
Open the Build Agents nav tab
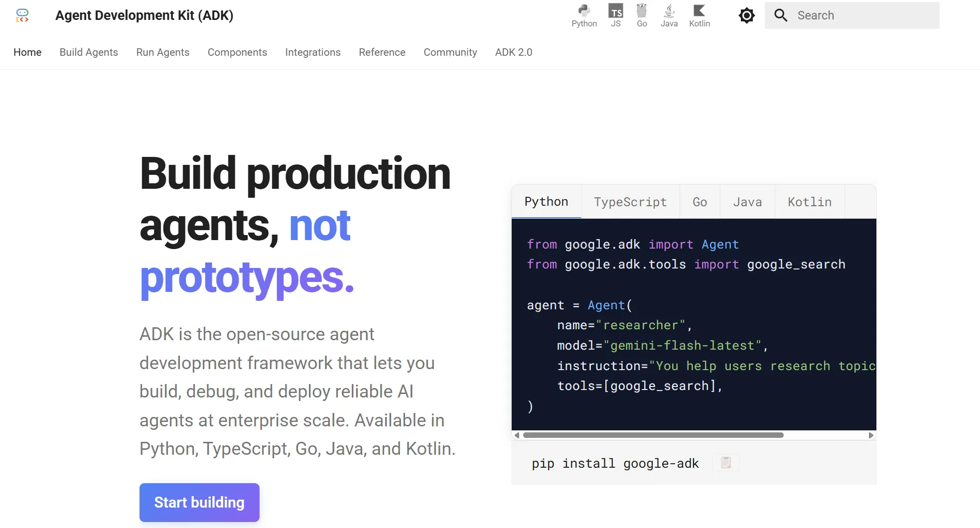pyautogui.click(x=89, y=52)
